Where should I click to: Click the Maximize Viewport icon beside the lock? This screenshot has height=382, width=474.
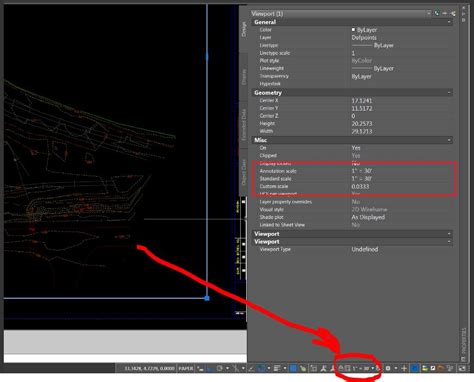(x=347, y=368)
